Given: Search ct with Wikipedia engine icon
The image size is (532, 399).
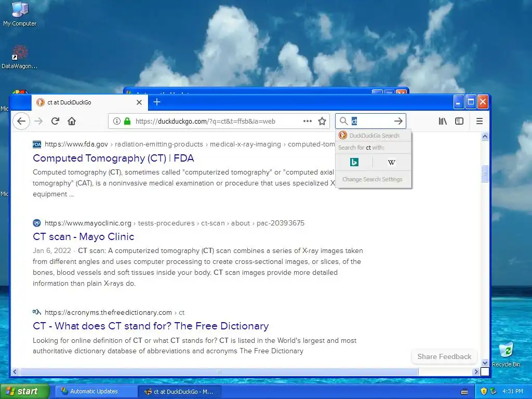Looking at the screenshot, I should 392,162.
